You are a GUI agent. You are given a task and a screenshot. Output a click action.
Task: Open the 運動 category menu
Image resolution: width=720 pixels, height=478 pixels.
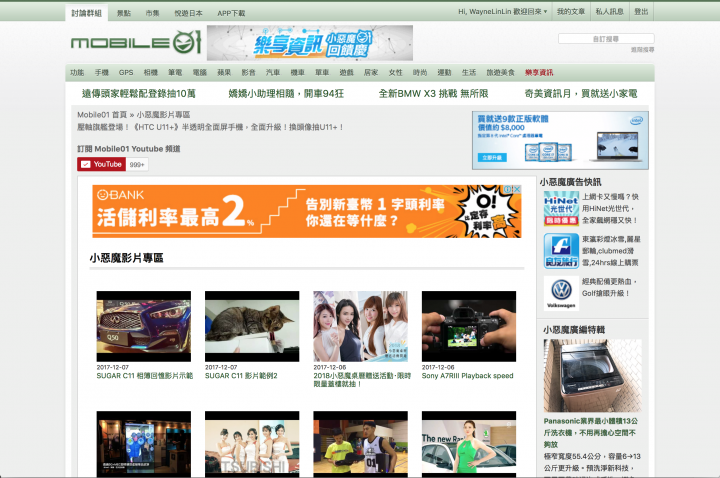444,73
